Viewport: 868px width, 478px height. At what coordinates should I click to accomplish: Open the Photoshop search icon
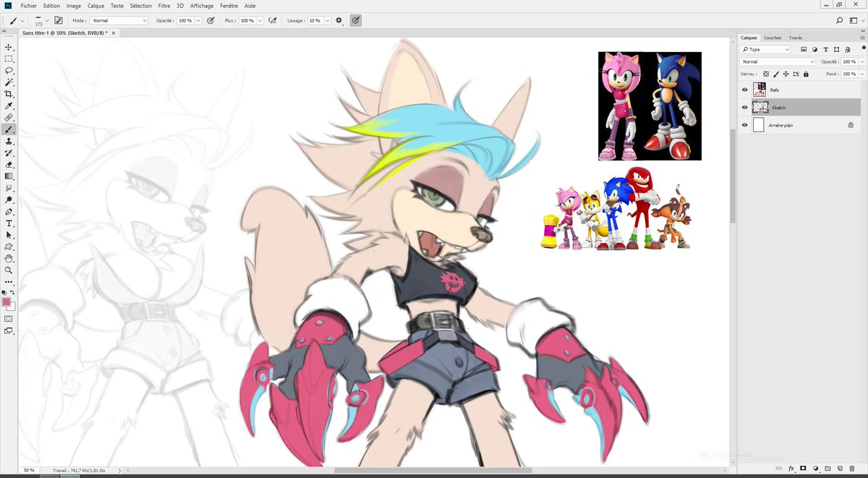pyautogui.click(x=840, y=20)
